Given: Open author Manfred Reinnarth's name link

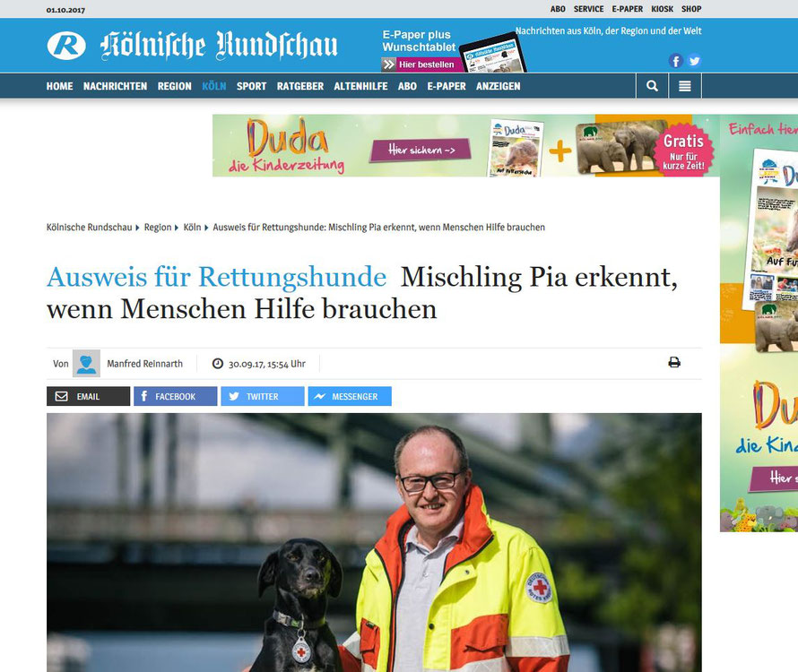Looking at the screenshot, I should click(144, 364).
